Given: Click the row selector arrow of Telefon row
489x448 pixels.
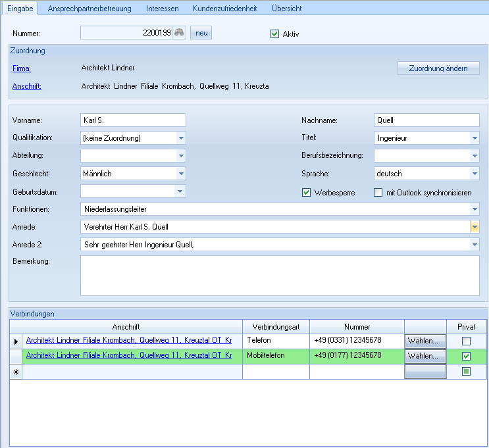Looking at the screenshot, I should coord(16,341).
